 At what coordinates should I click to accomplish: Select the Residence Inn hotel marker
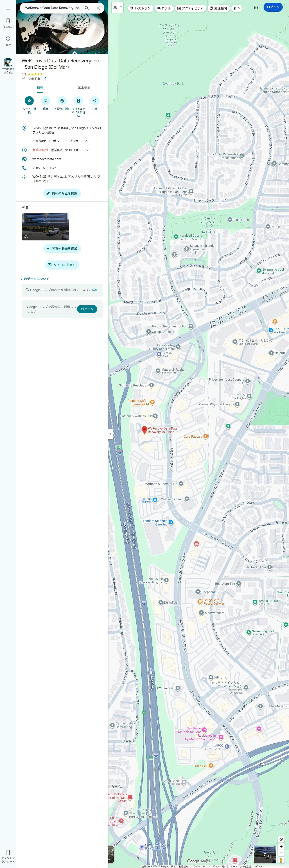(221, 737)
